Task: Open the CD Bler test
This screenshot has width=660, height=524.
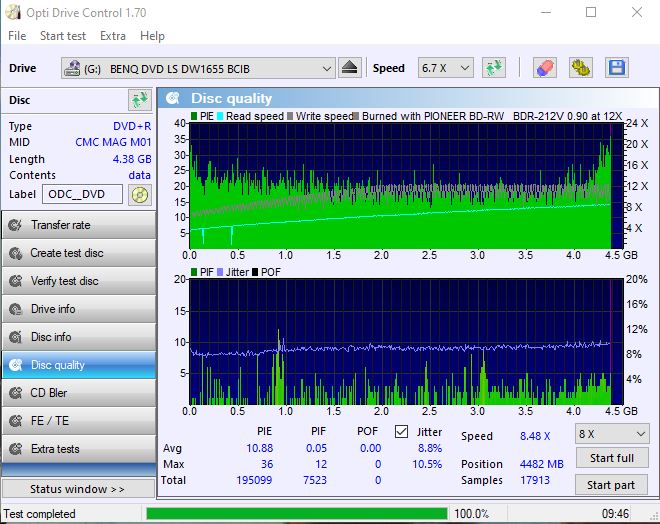Action: (x=78, y=393)
